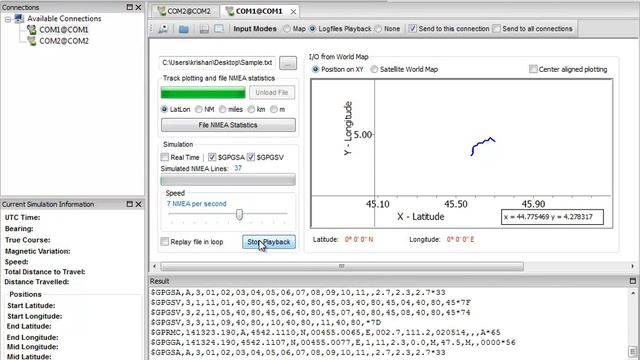Click the connection settings icon in toolbar
Viewport: 640px width, 360px height.
click(x=163, y=29)
